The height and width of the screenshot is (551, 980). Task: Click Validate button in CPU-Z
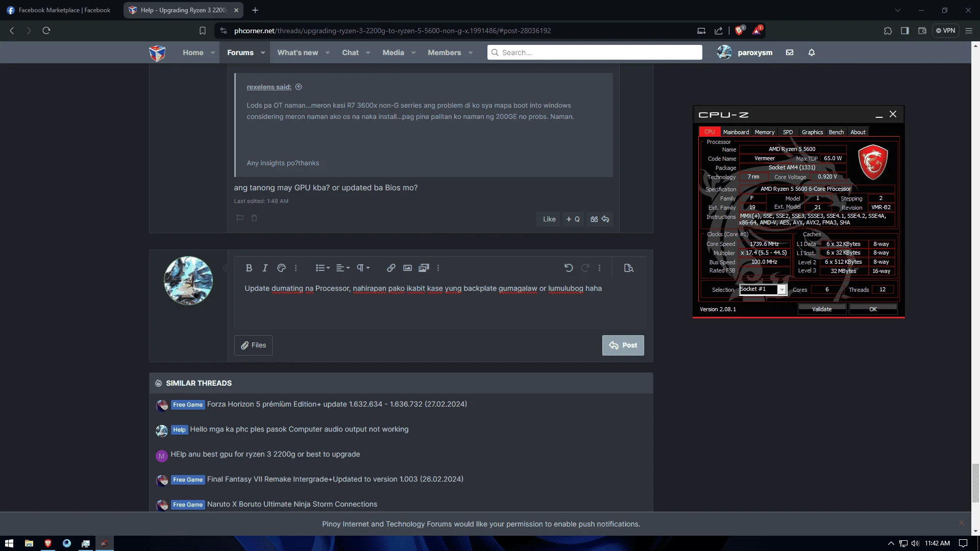tap(822, 309)
